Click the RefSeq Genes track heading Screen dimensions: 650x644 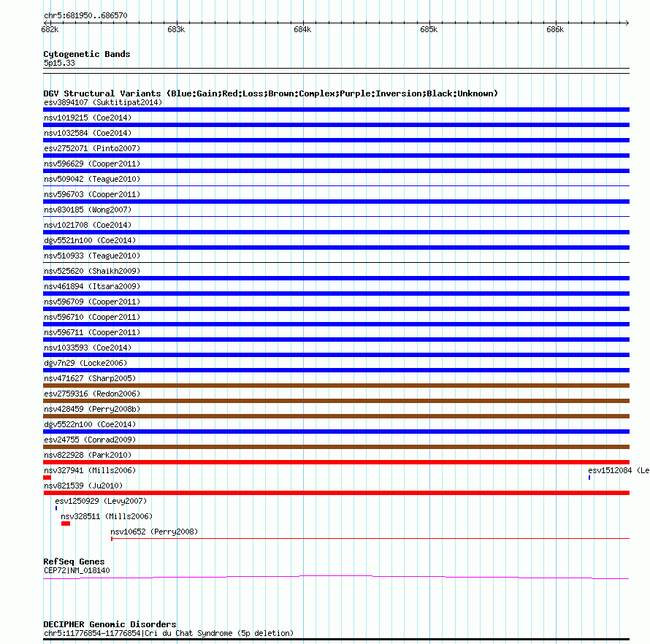74,561
